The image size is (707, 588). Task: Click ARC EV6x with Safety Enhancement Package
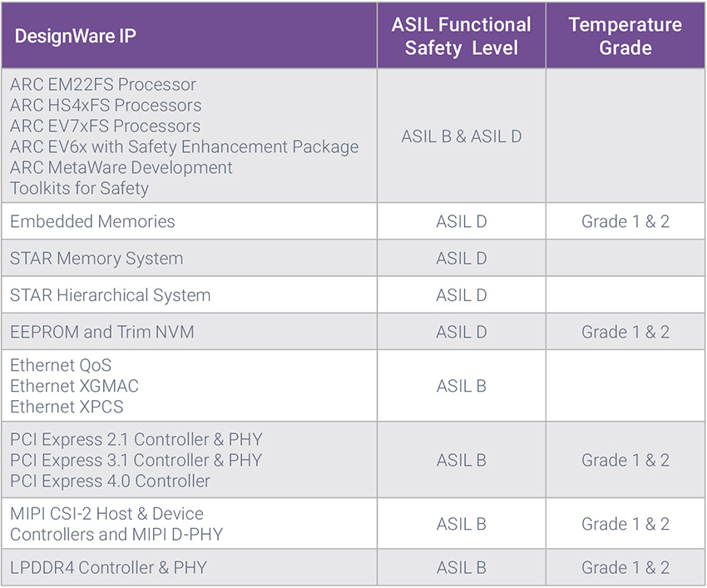(184, 147)
